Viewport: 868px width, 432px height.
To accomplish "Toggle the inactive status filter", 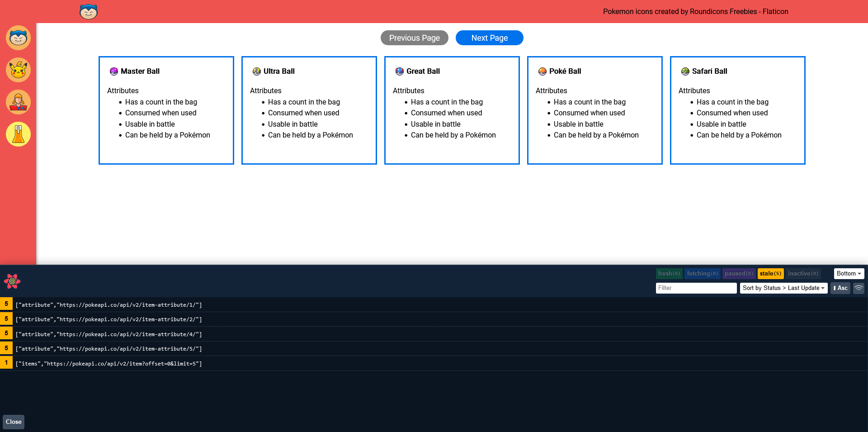I will point(803,274).
